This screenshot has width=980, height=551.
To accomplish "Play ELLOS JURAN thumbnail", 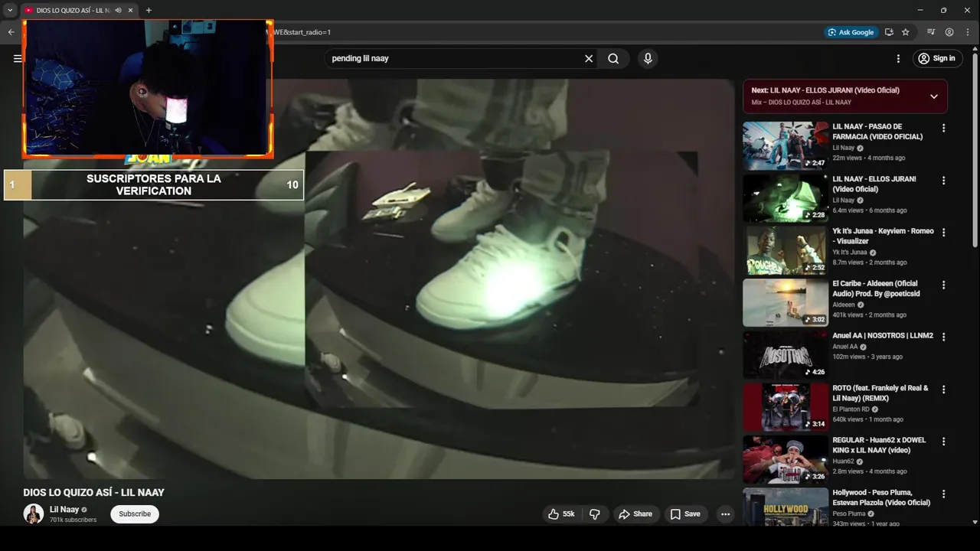I will click(786, 198).
